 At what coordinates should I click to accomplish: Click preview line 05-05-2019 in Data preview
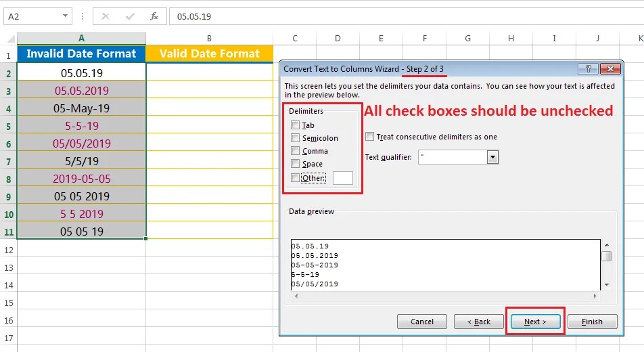pyautogui.click(x=315, y=265)
